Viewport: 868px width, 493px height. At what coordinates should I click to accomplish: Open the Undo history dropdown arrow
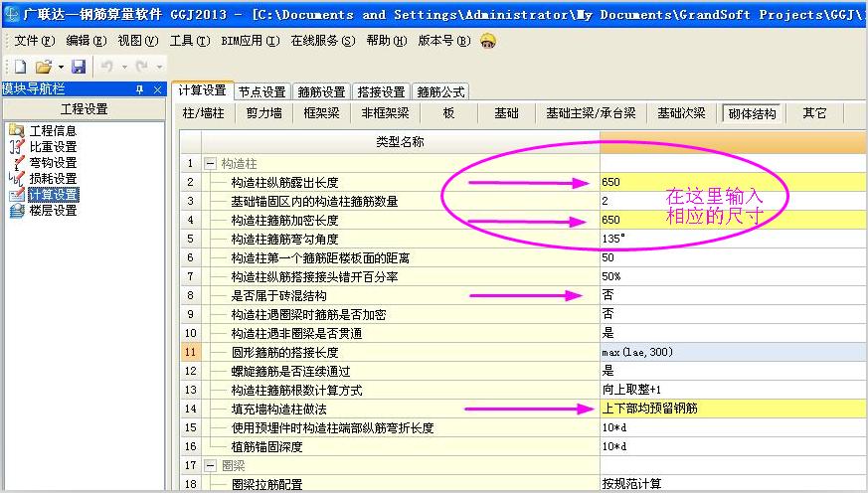124,67
